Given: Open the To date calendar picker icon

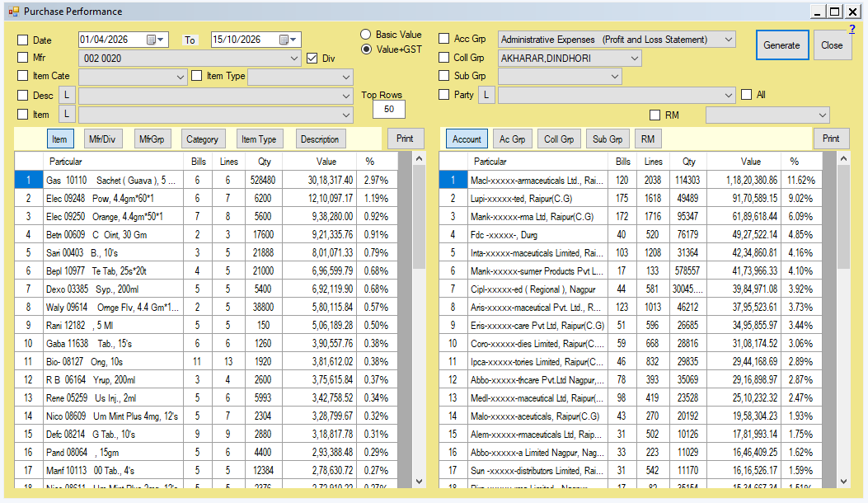Looking at the screenshot, I should 288,40.
